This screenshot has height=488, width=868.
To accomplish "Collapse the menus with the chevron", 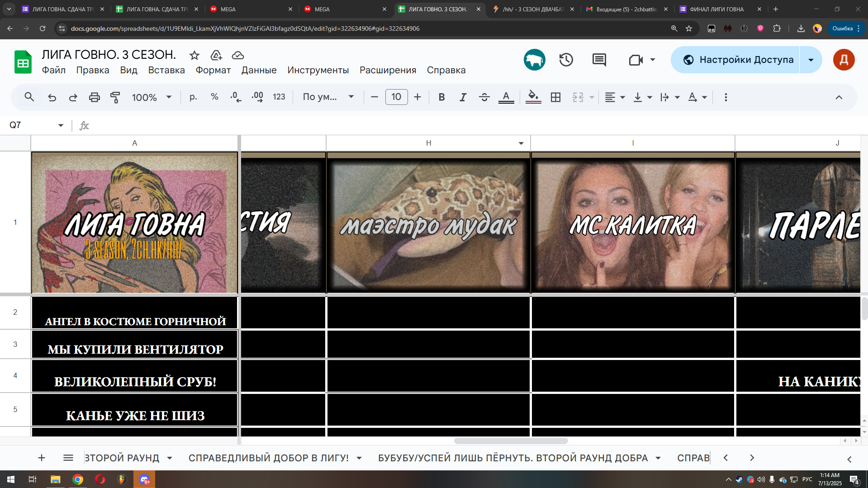I will pos(839,97).
